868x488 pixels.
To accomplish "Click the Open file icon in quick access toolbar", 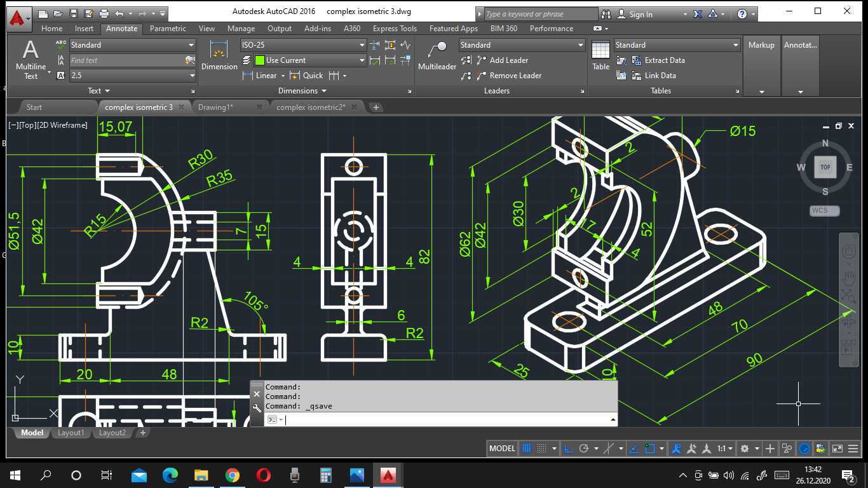I will click(58, 13).
